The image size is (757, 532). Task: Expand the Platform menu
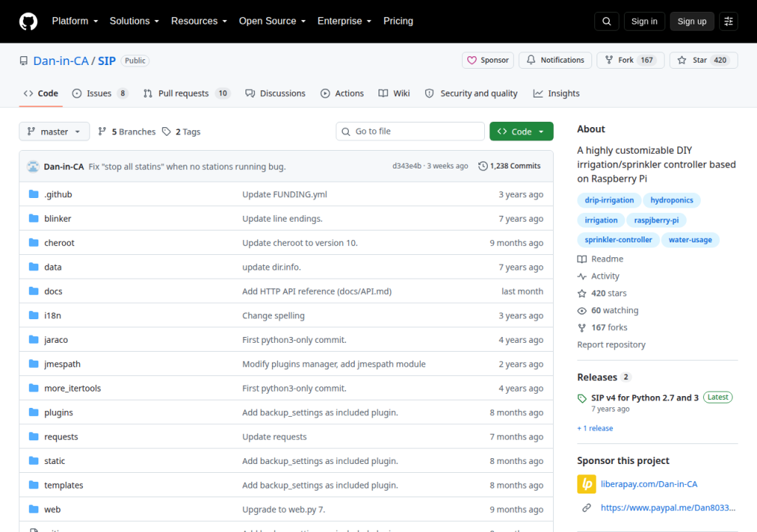[75, 21]
